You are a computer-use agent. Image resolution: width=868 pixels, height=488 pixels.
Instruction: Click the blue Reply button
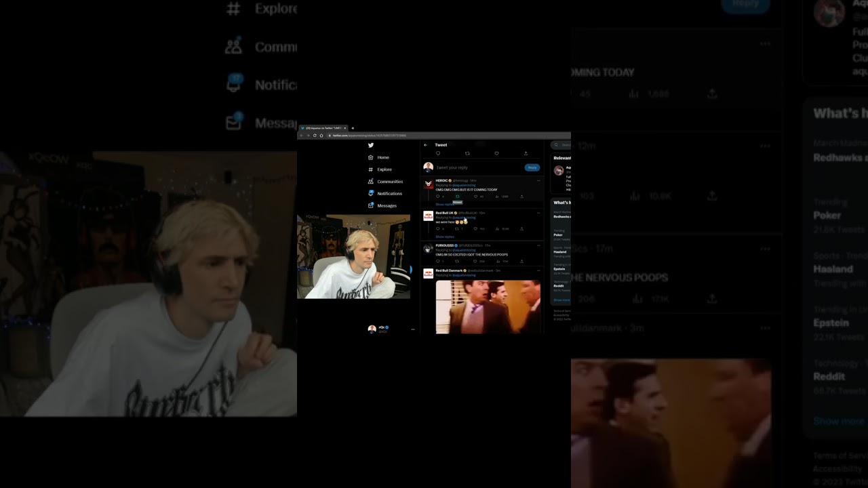[532, 167]
